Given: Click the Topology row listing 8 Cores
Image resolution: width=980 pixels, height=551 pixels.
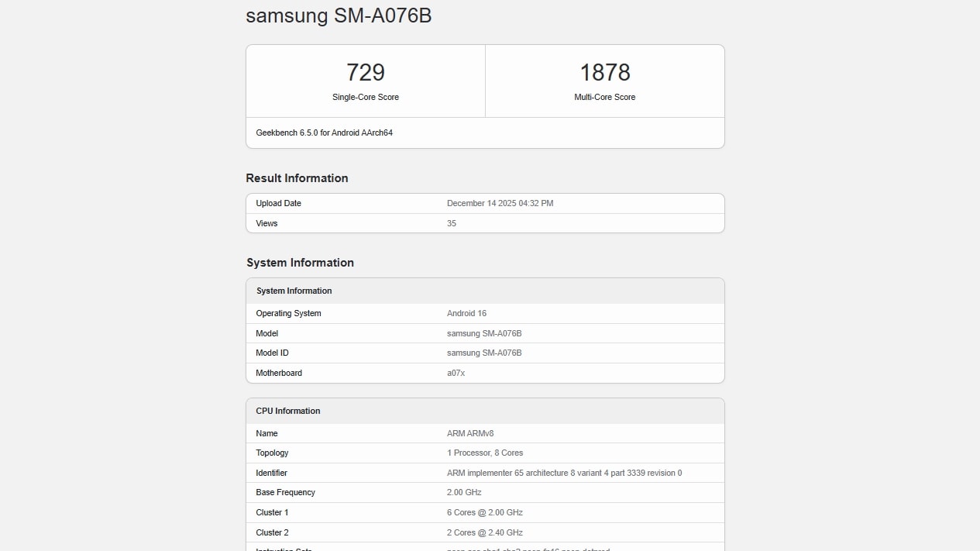Looking at the screenshot, I should [485, 453].
